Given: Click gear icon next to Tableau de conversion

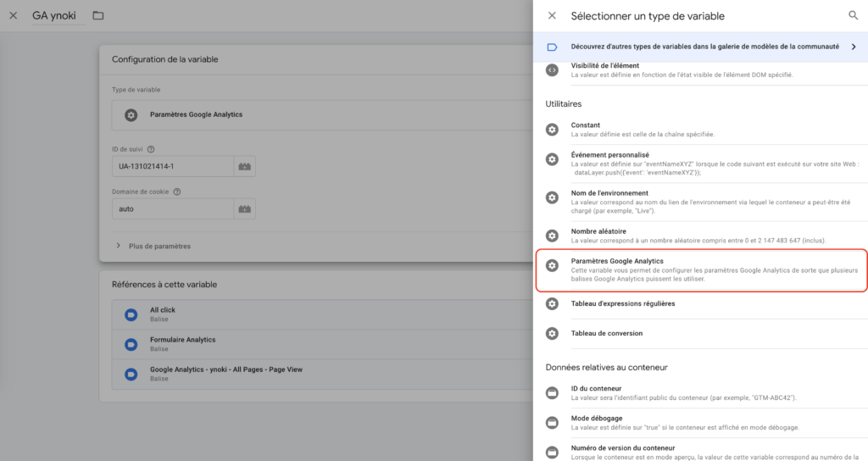Looking at the screenshot, I should coord(552,334).
